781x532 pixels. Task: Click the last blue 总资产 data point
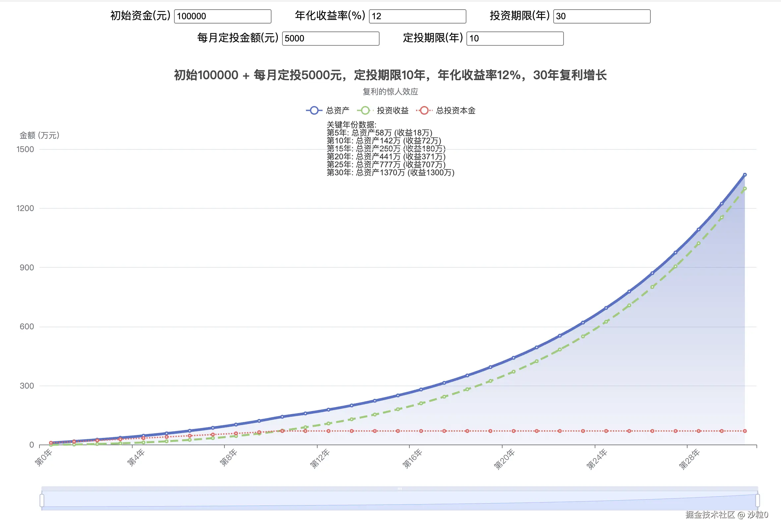point(745,175)
